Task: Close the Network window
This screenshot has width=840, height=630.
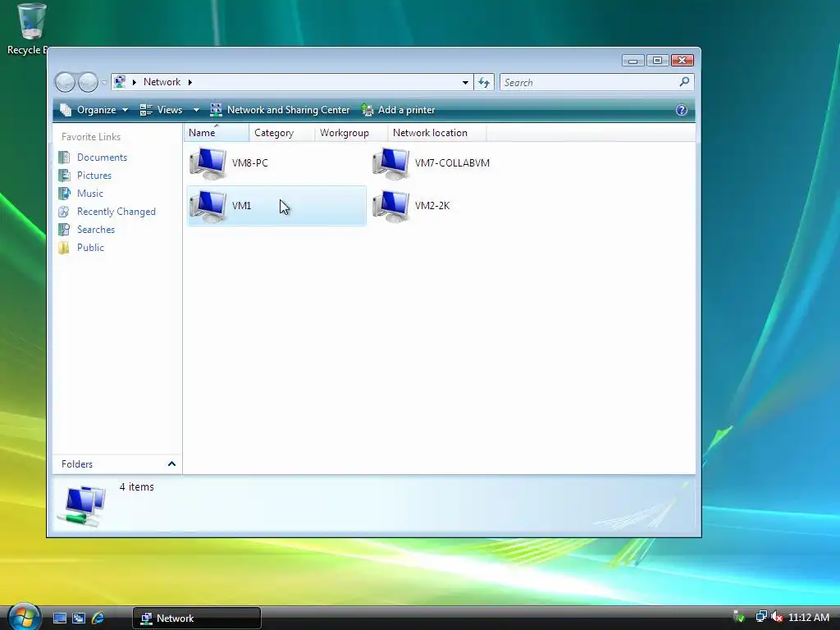Action: (x=682, y=61)
